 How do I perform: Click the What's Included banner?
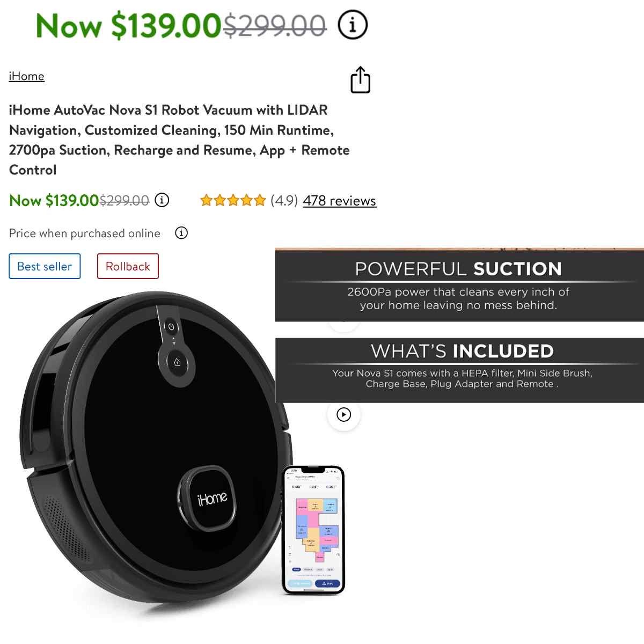[x=459, y=370]
